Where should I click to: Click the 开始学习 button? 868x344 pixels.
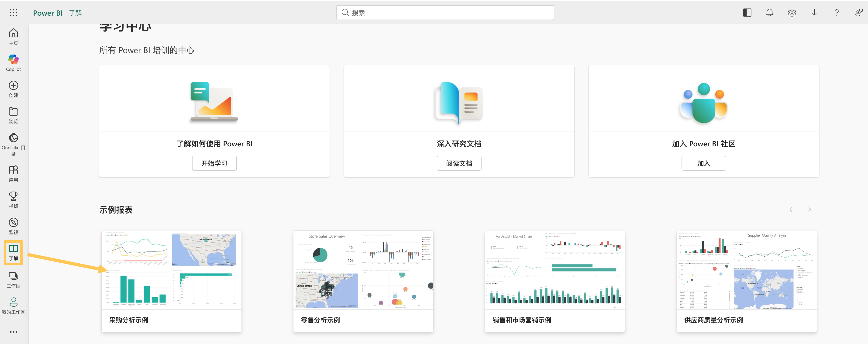click(x=214, y=163)
